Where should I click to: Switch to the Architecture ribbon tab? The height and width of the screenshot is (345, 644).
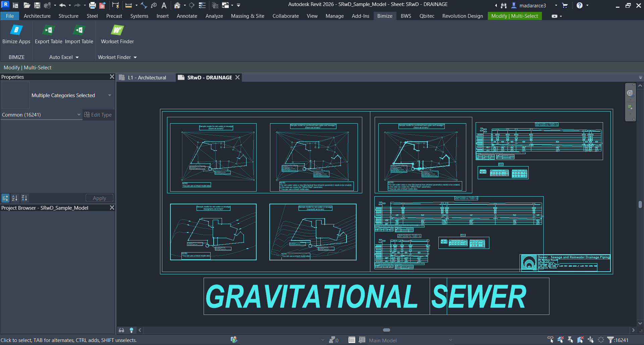coord(37,16)
